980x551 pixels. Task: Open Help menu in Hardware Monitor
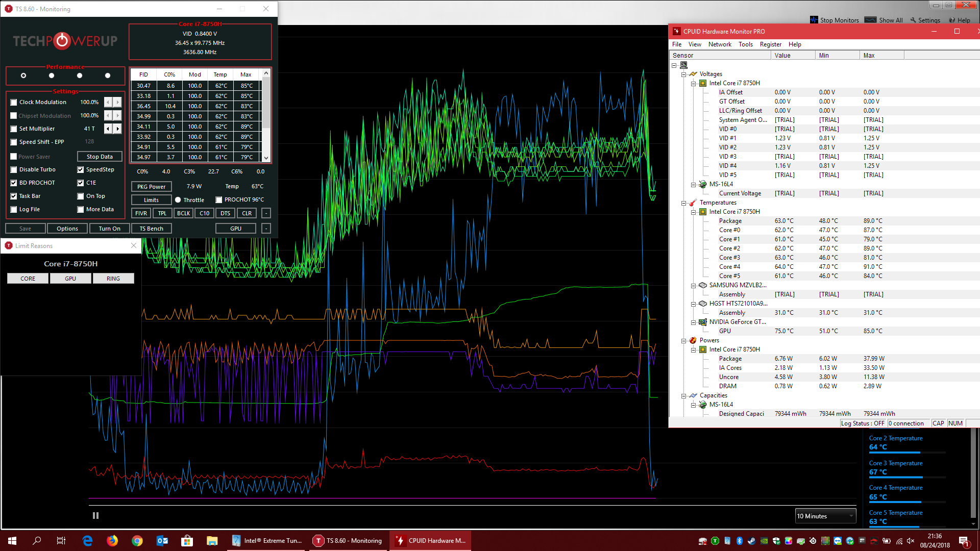(x=795, y=44)
